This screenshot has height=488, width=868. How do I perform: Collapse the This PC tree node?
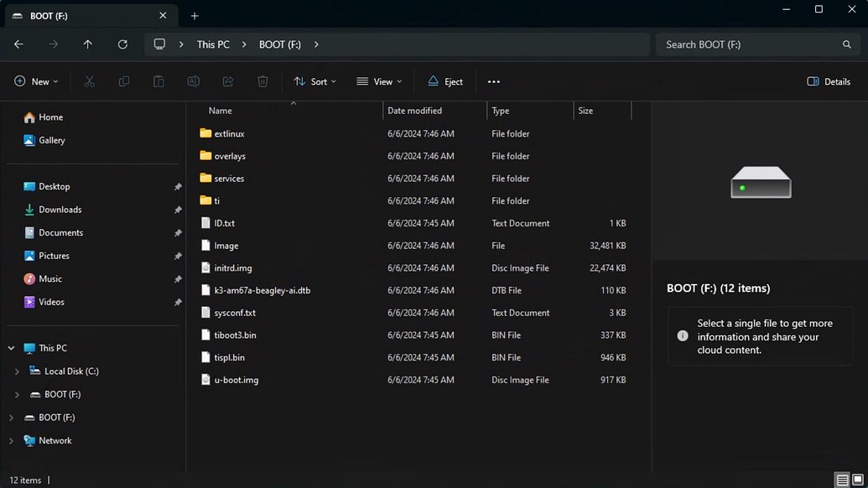point(11,348)
